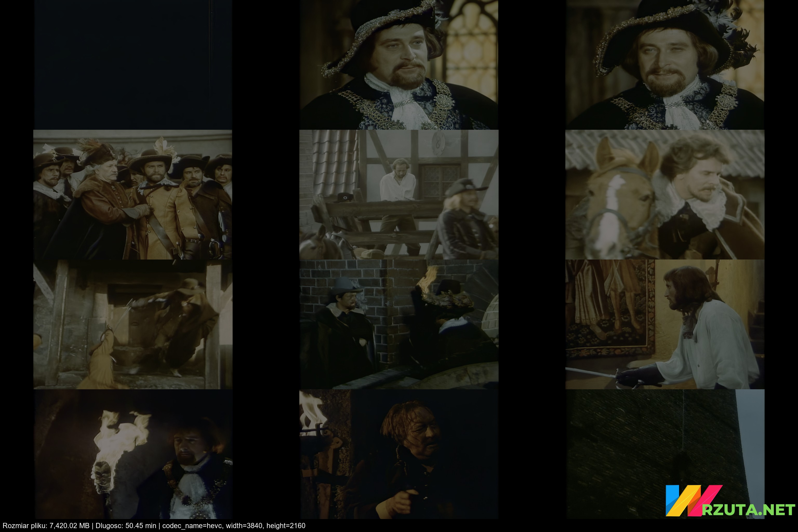Click the sword fight scene thumbnail

tap(133, 324)
